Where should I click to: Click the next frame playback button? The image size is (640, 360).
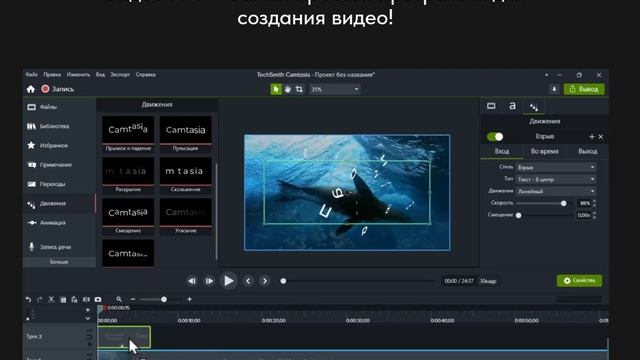tap(209, 281)
